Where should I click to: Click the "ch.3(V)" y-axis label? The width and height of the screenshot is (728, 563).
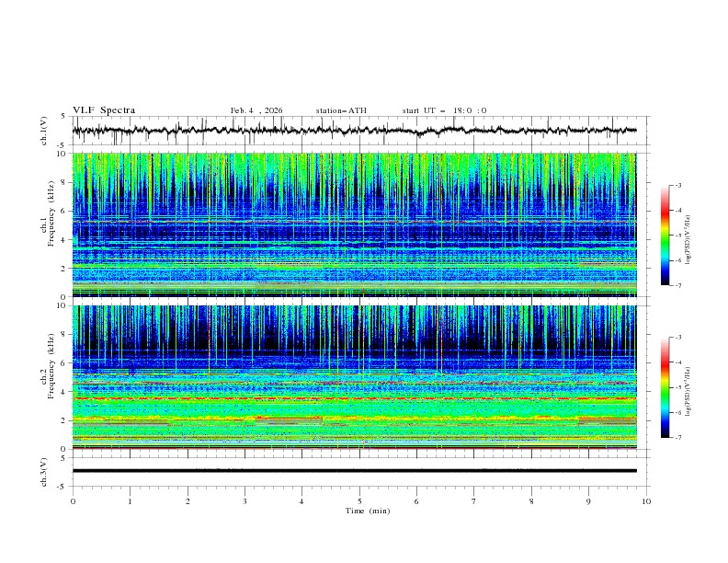click(44, 472)
